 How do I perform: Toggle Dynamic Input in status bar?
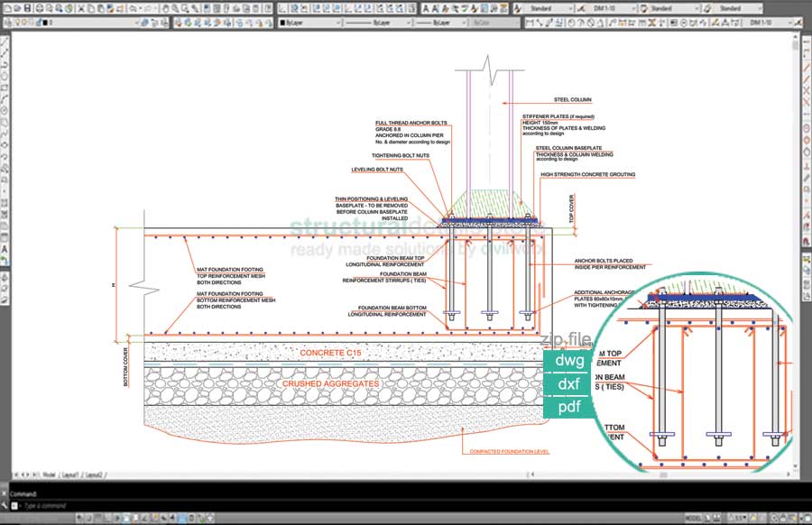[164, 517]
